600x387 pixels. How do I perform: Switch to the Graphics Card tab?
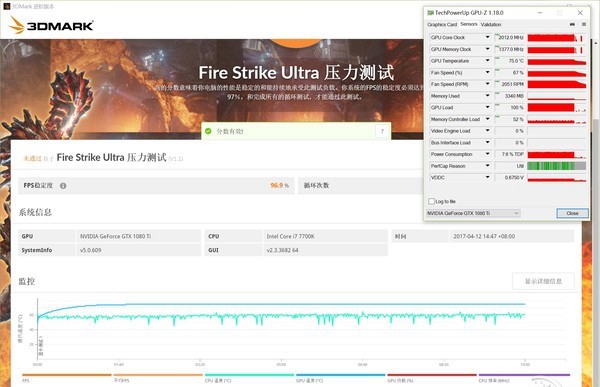click(442, 24)
